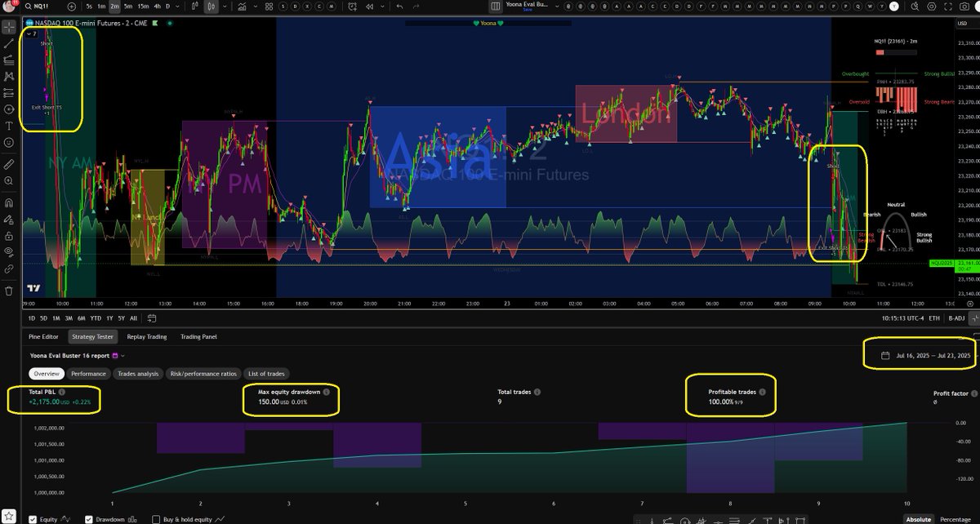Click the candlestick chart type icon
The width and height of the screenshot is (980, 524).
tap(212, 7)
